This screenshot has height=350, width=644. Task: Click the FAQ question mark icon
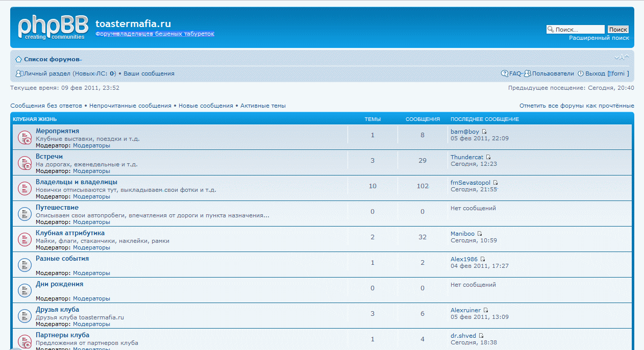(505, 73)
